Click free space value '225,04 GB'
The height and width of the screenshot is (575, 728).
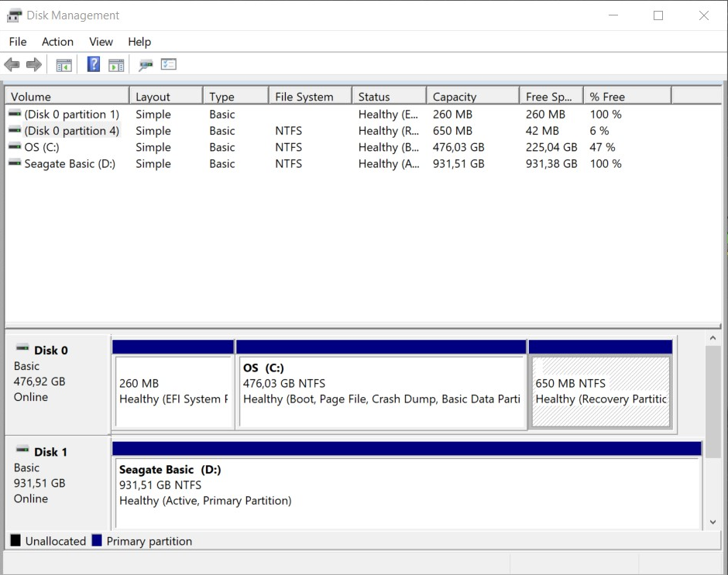(551, 147)
